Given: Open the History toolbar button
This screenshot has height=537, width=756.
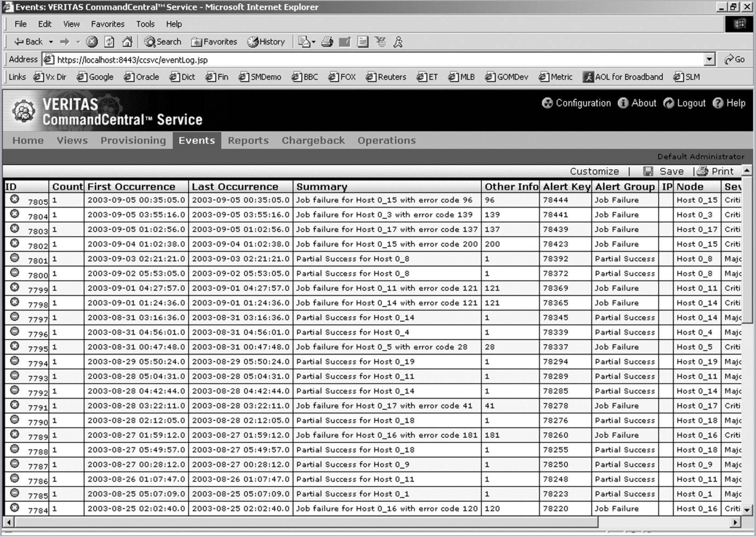Looking at the screenshot, I should tap(266, 42).
